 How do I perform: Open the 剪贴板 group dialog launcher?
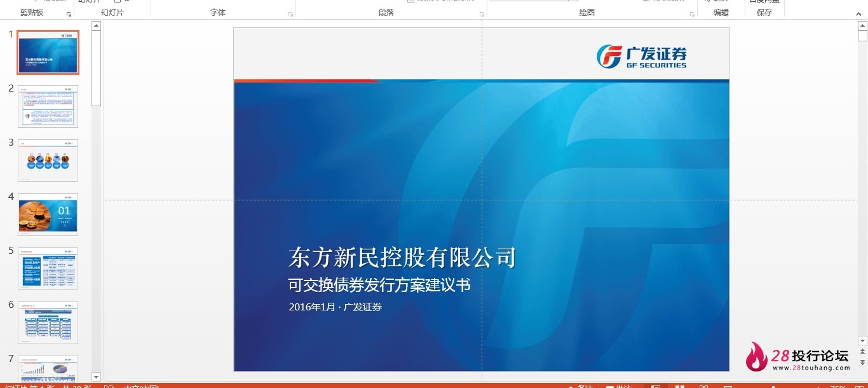pos(69,14)
